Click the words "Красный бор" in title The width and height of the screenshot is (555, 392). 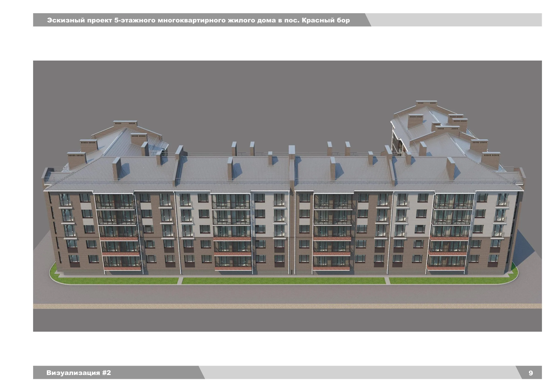click(326, 20)
